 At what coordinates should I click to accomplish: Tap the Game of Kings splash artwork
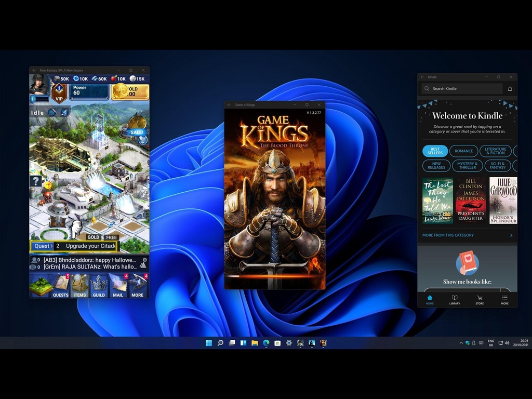(275, 198)
